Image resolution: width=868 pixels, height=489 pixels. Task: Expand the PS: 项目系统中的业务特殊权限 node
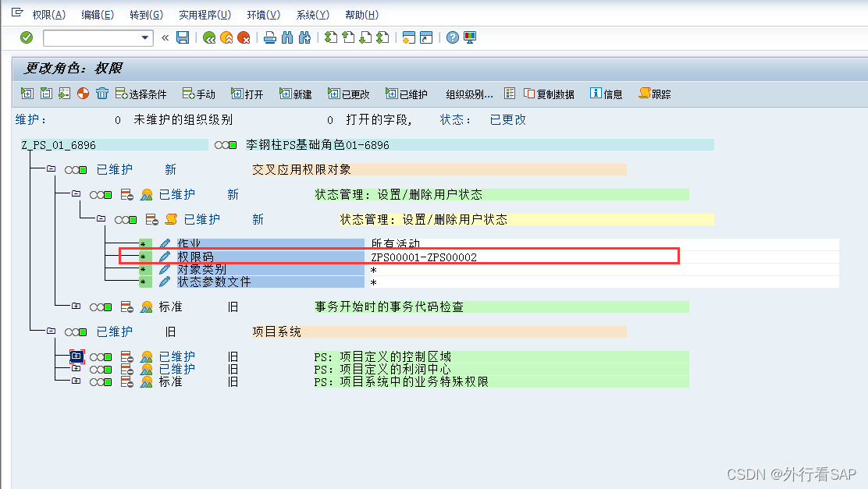(76, 381)
